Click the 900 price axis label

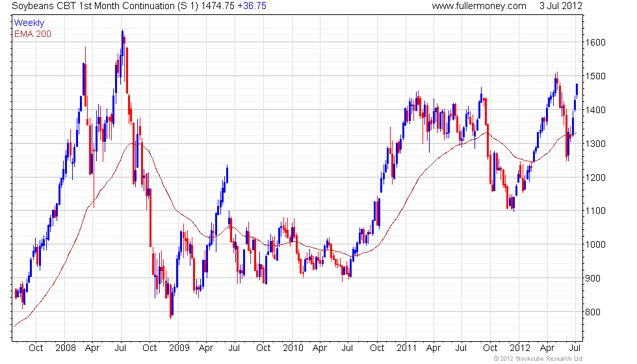pos(593,278)
